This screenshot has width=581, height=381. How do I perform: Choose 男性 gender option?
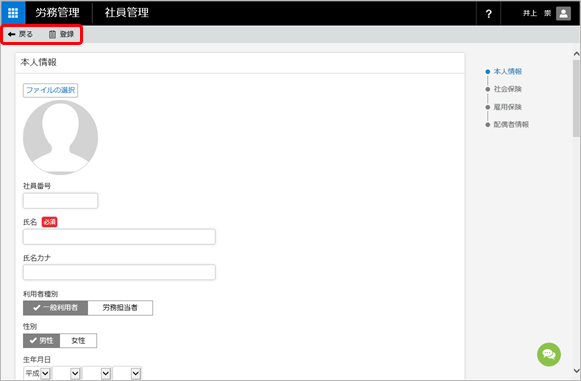coord(42,341)
